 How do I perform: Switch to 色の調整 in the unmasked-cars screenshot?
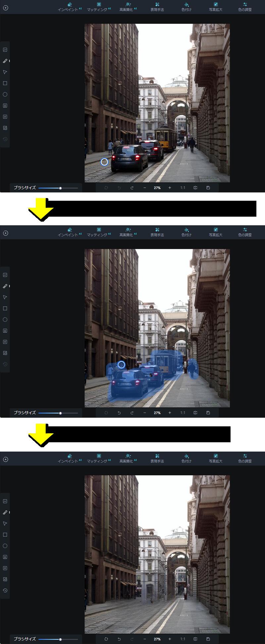[245, 7]
